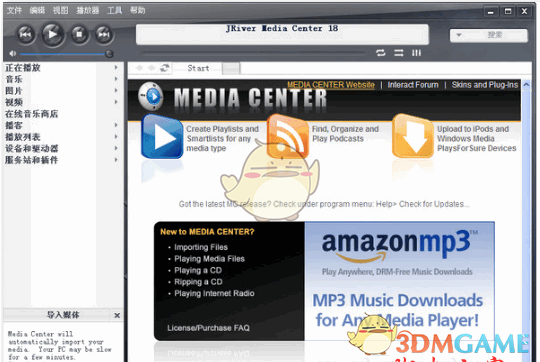Open the equalizer/DSP bars icon

tap(416, 53)
